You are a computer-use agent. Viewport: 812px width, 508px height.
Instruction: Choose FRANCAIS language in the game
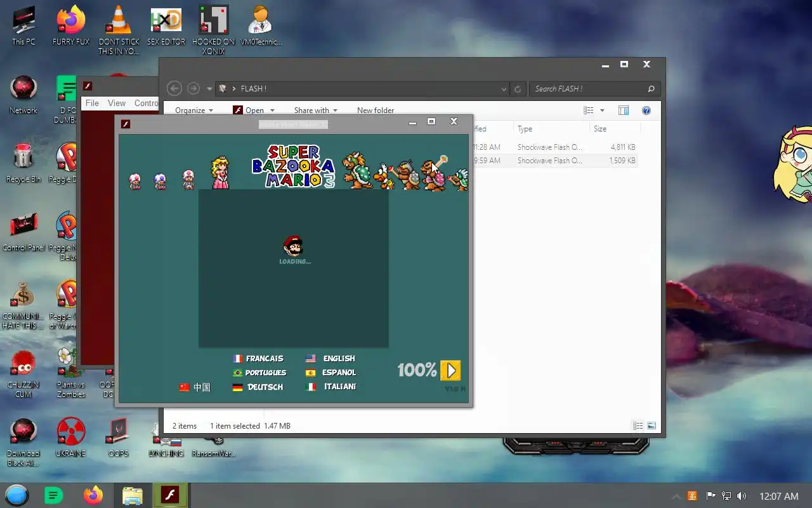point(258,359)
